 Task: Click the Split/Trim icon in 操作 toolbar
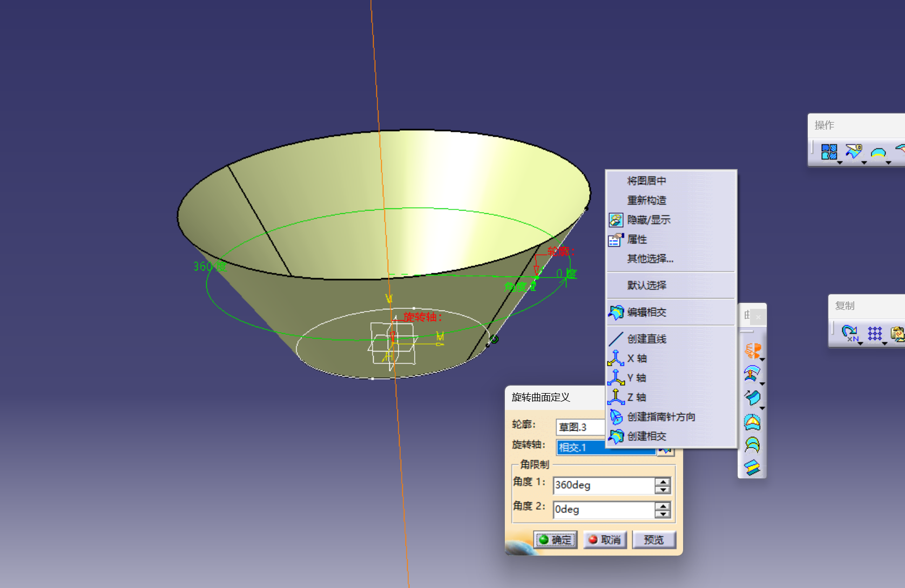(853, 151)
